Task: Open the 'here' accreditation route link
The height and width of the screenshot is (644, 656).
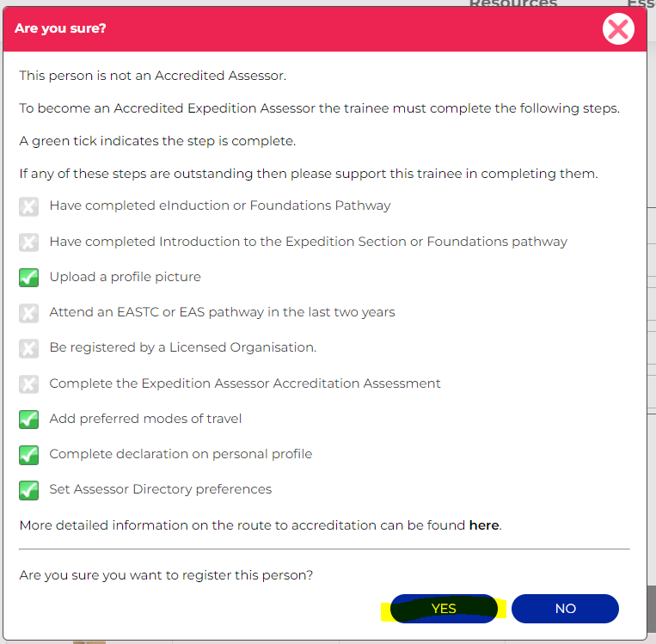Action: point(484,524)
